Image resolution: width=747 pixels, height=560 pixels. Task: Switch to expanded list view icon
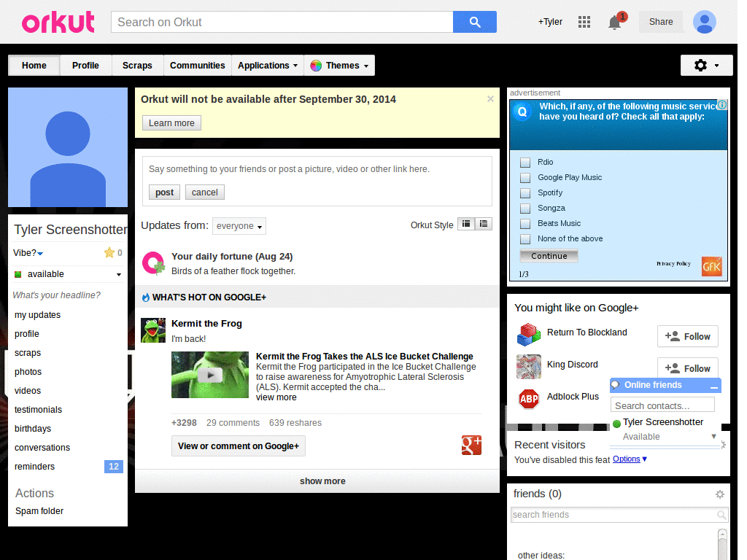click(x=484, y=224)
